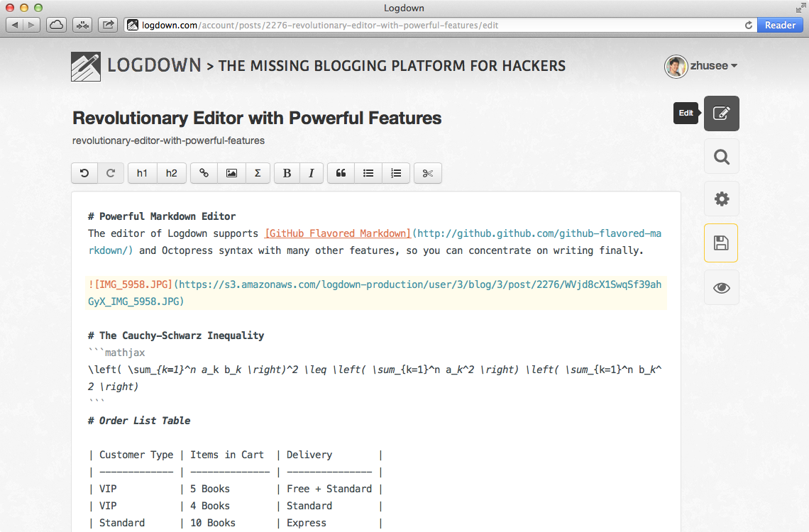
Task: Click the 'Delivery' table header cell
Action: tap(309, 455)
